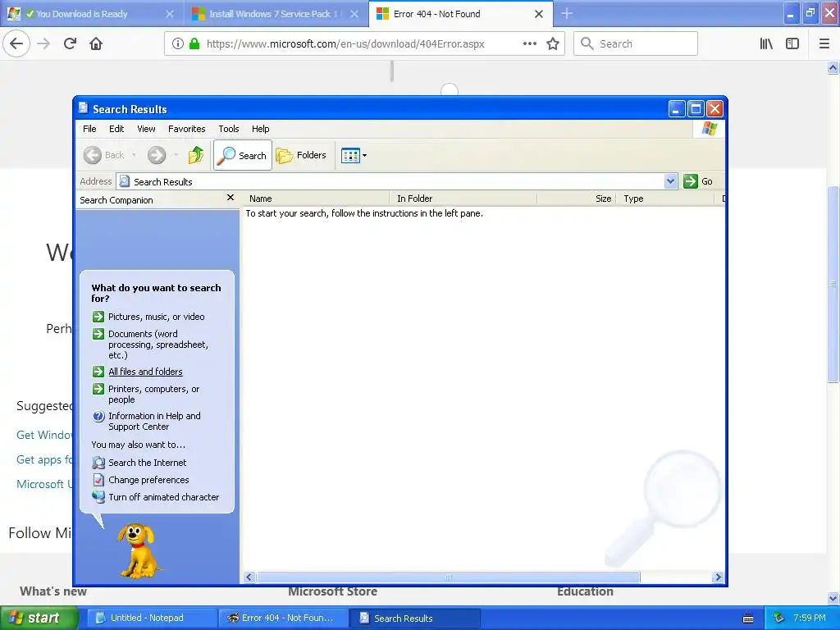Click Firefox forward navigation button
The image size is (840, 630).
pos(43,43)
